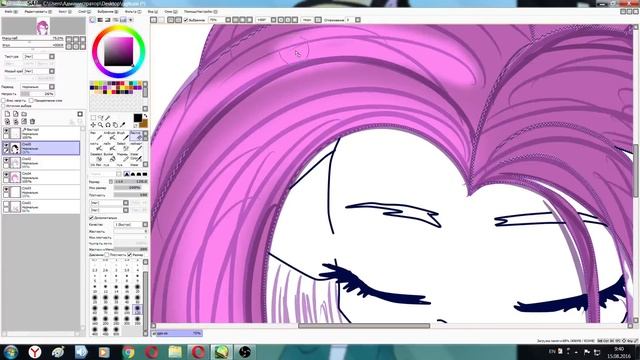
Task: Toggle the selection source checkbox
Action: click(4, 106)
